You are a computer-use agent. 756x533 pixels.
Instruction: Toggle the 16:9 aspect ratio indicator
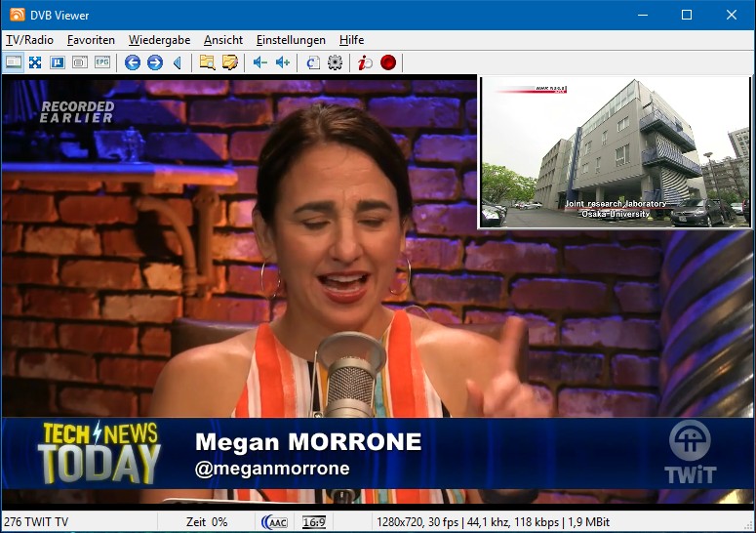314,522
